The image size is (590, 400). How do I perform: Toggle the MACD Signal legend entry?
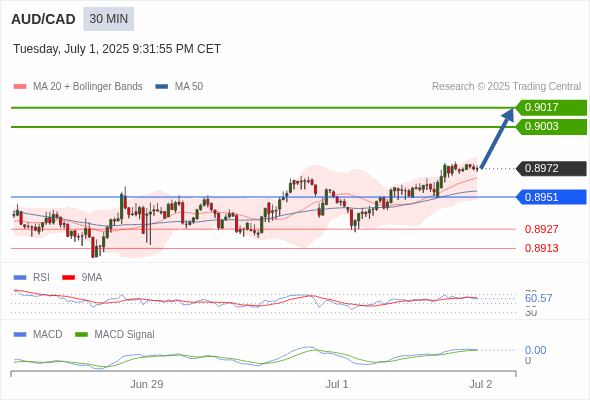[x=115, y=334]
